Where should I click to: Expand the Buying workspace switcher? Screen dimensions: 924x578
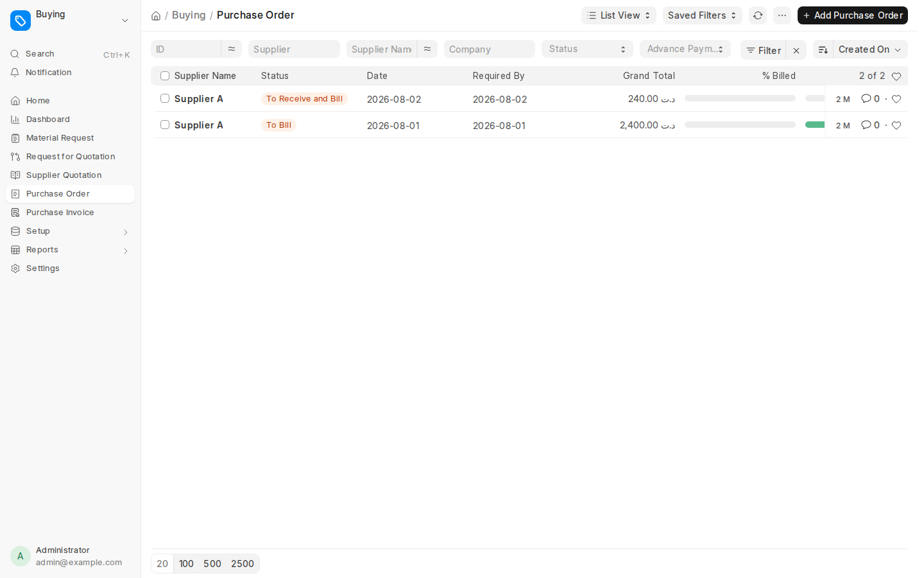click(125, 21)
